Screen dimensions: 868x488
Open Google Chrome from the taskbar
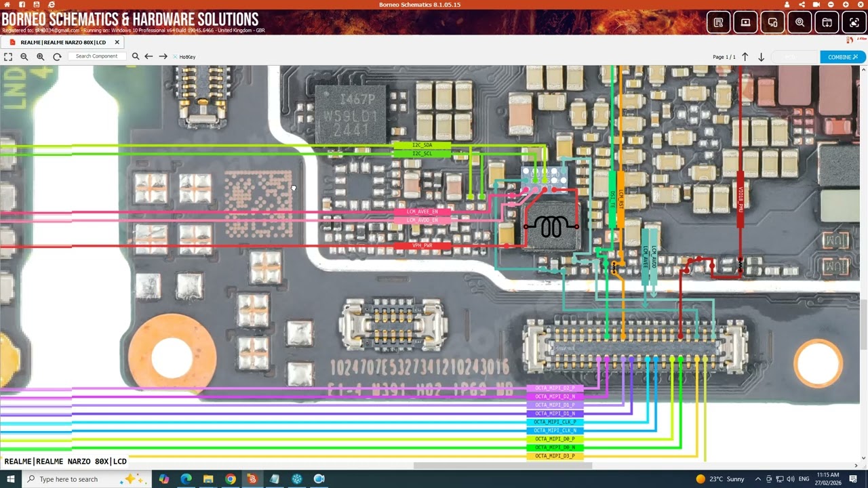[230, 479]
